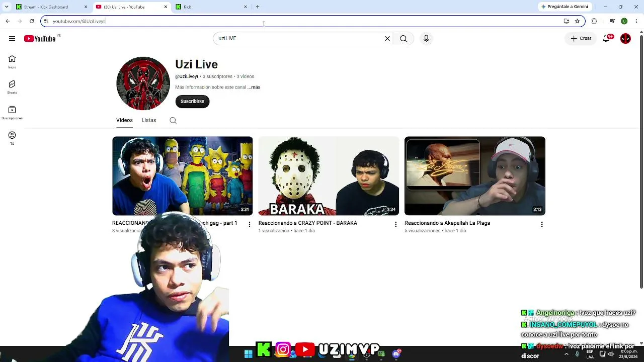The width and height of the screenshot is (644, 362).
Task: Open options menu for La Plaga video
Action: (x=542, y=224)
